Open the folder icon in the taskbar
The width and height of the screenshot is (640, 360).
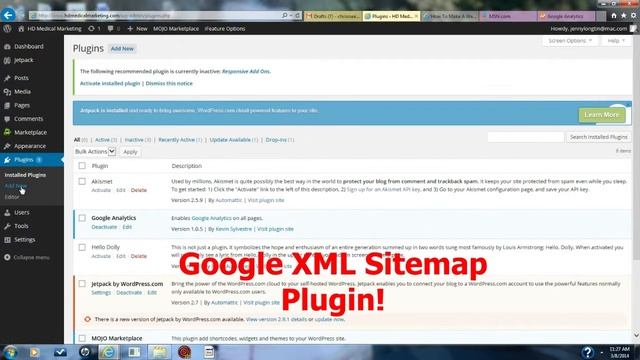click(159, 352)
